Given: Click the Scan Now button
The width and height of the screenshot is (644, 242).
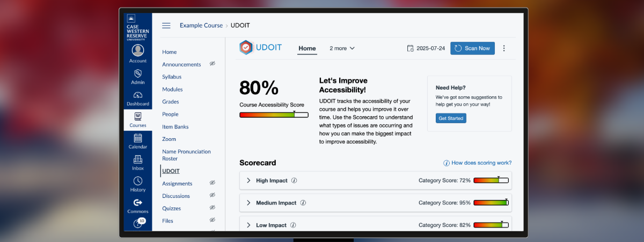Looking at the screenshot, I should click(472, 48).
